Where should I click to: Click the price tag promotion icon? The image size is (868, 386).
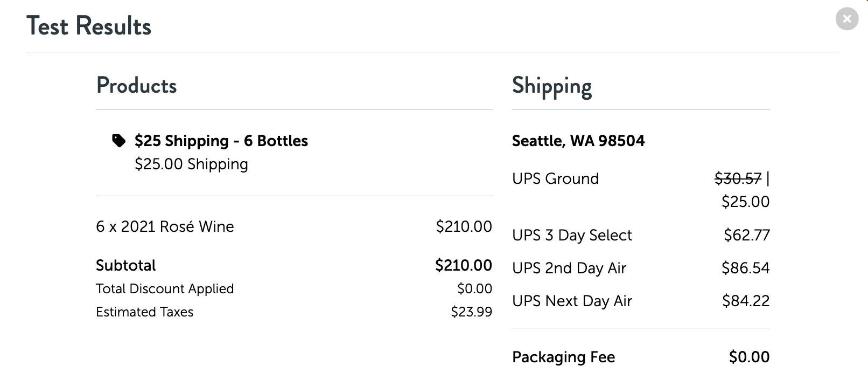point(118,141)
